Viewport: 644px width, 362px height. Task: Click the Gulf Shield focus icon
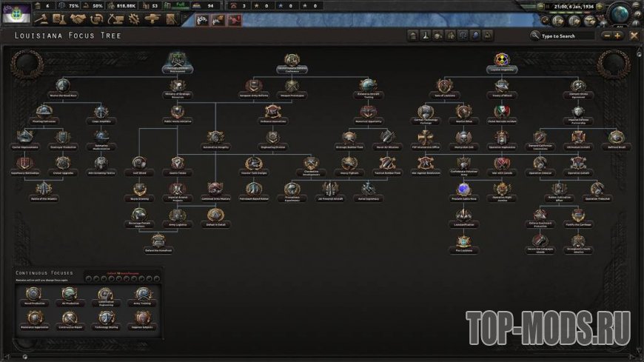pyautogui.click(x=138, y=163)
